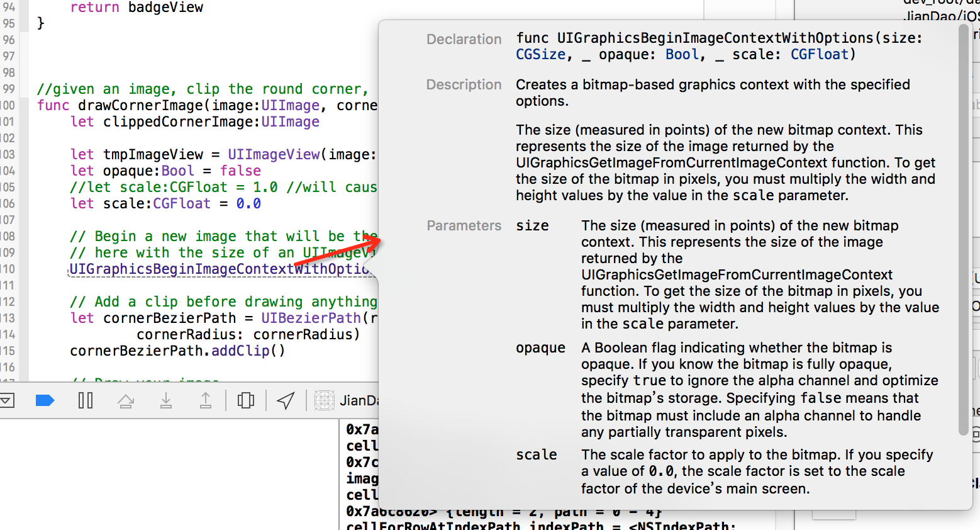Click the '// Add a clip before drawing' comment
The image size is (980, 530).
click(224, 302)
